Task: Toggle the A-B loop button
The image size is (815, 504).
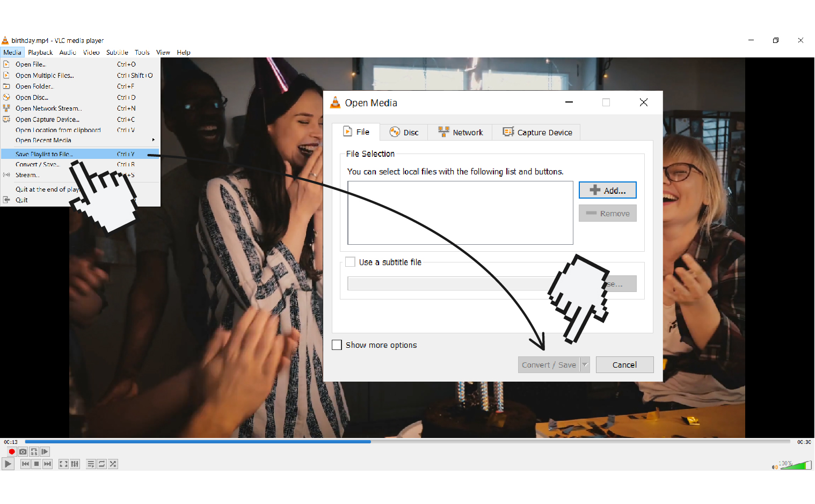Action: 34,452
